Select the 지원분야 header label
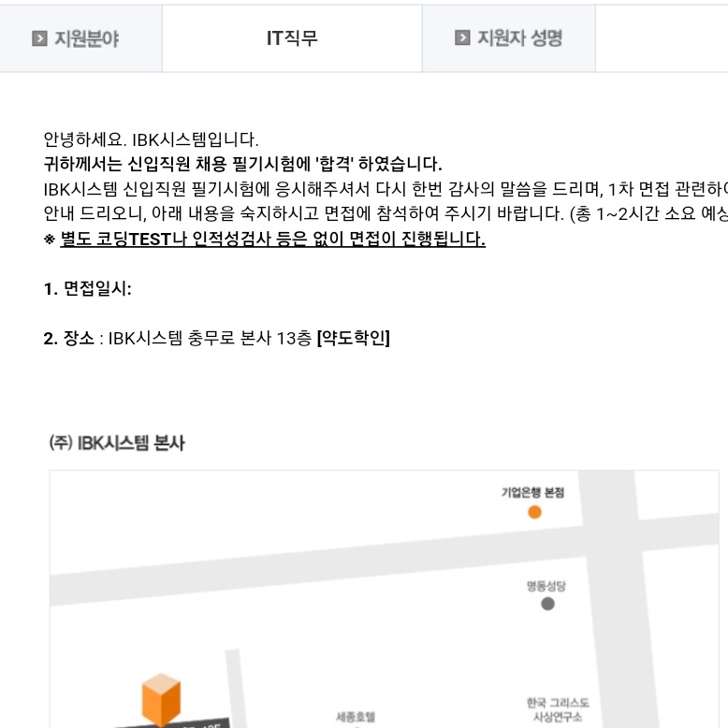Image resolution: width=728 pixels, height=728 pixels. [86, 38]
